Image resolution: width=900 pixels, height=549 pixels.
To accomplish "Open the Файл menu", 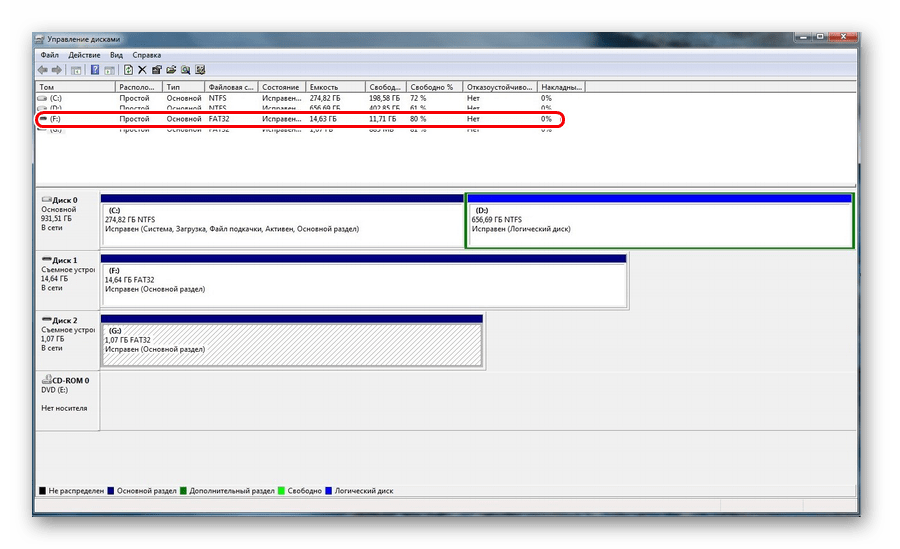I will point(49,55).
